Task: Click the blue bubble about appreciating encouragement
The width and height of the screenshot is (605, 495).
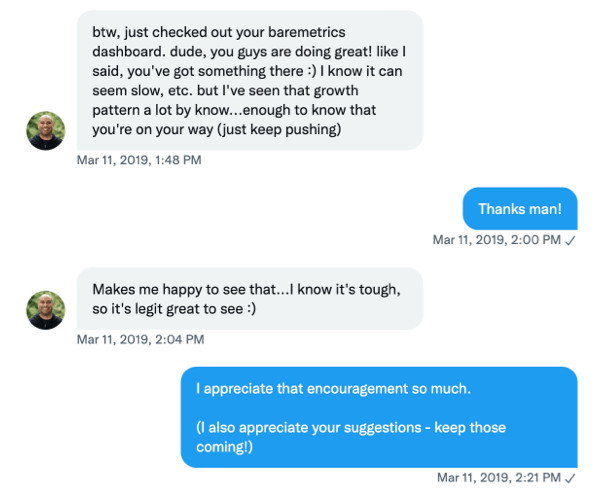Action: coord(378,417)
